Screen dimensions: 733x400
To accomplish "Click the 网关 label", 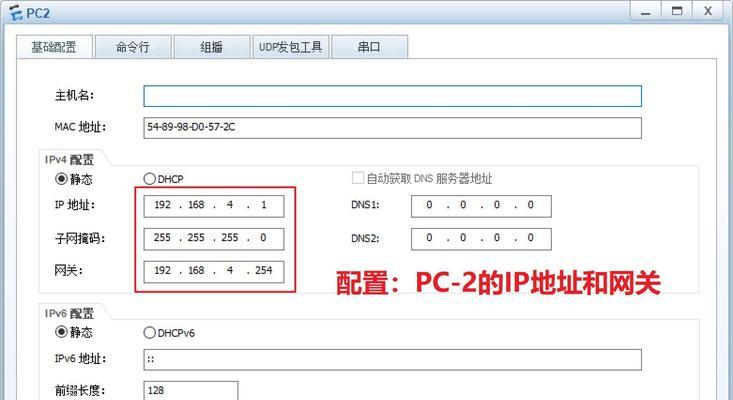I will tap(69, 271).
